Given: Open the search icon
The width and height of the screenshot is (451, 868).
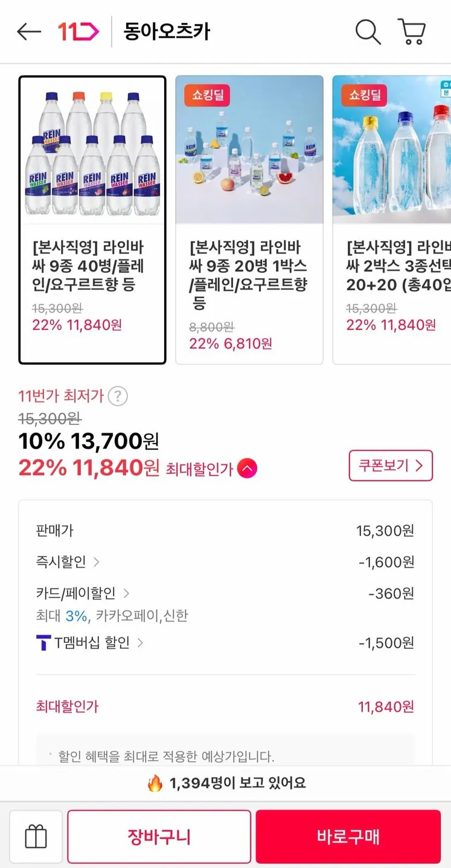Looking at the screenshot, I should pyautogui.click(x=368, y=33).
